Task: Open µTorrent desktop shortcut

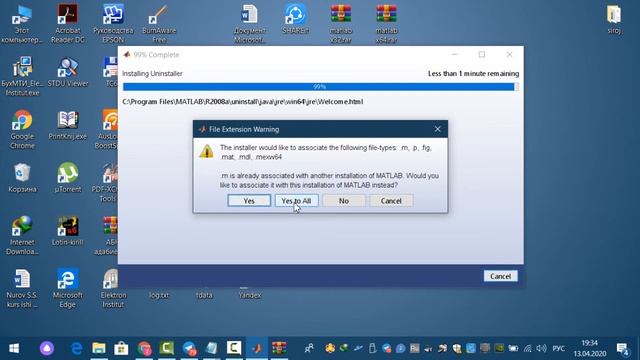Action: (x=68, y=178)
